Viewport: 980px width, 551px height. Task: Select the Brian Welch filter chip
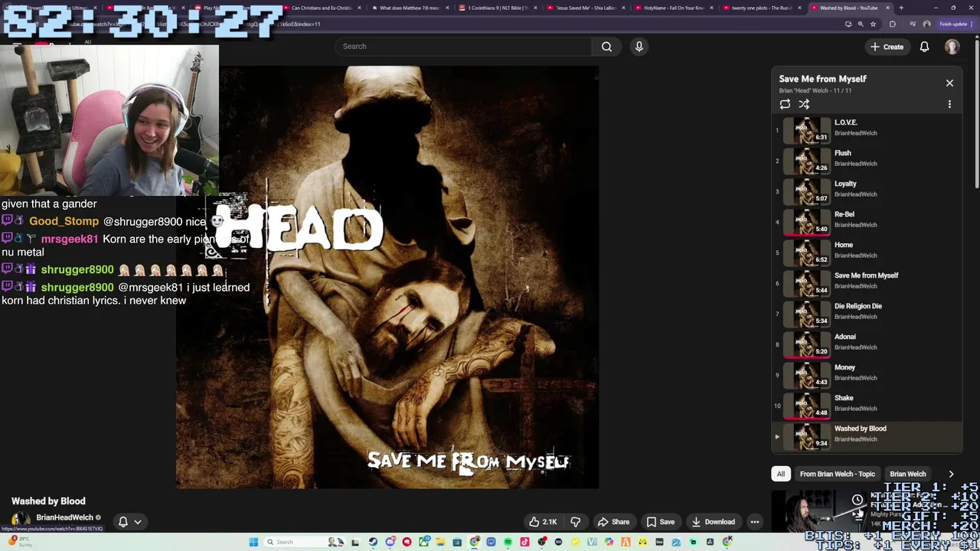pyautogui.click(x=908, y=474)
